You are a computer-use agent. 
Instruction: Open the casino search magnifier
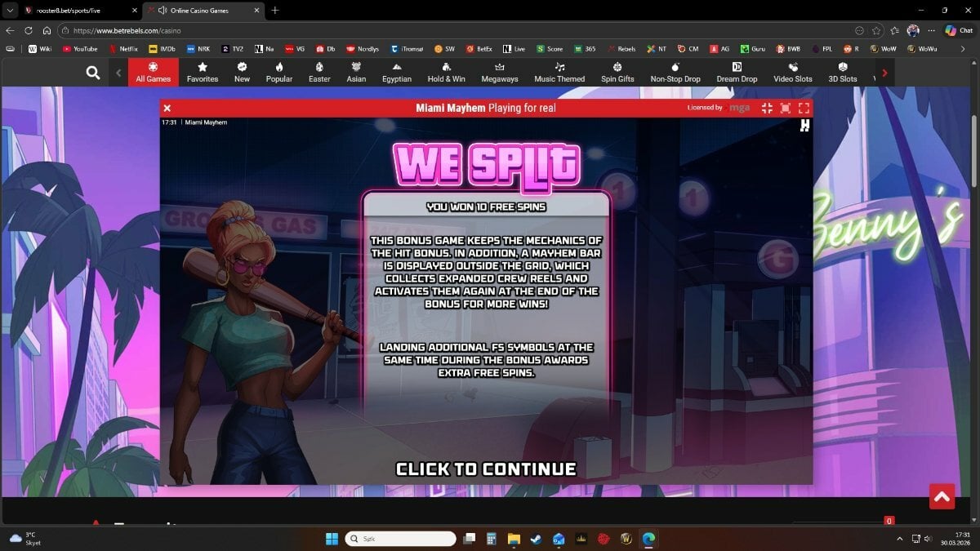click(x=93, y=73)
